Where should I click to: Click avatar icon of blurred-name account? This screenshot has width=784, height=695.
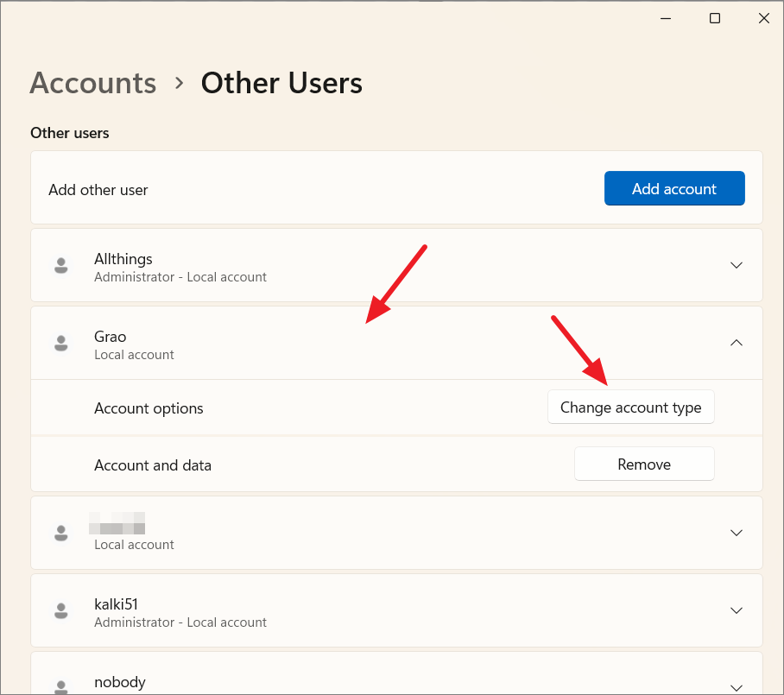click(x=61, y=533)
